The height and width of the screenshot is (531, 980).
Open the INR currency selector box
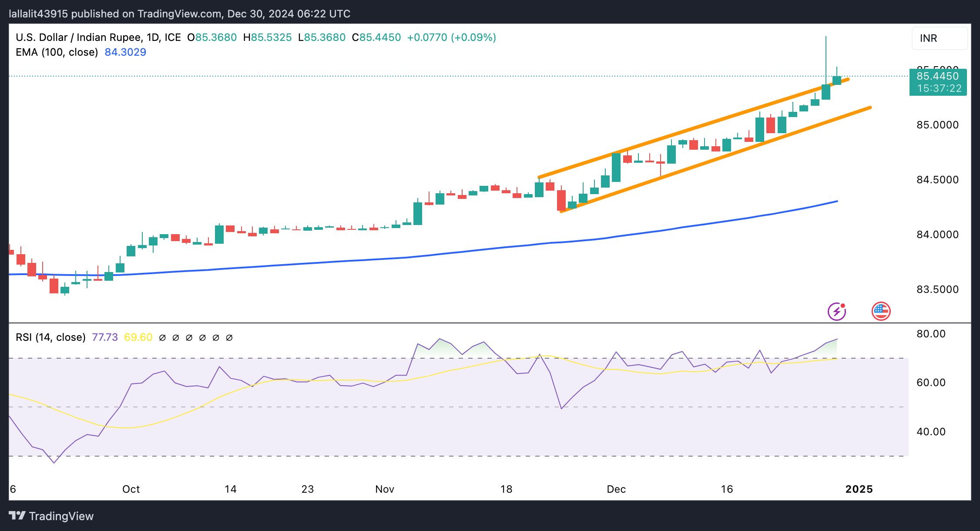point(939,38)
